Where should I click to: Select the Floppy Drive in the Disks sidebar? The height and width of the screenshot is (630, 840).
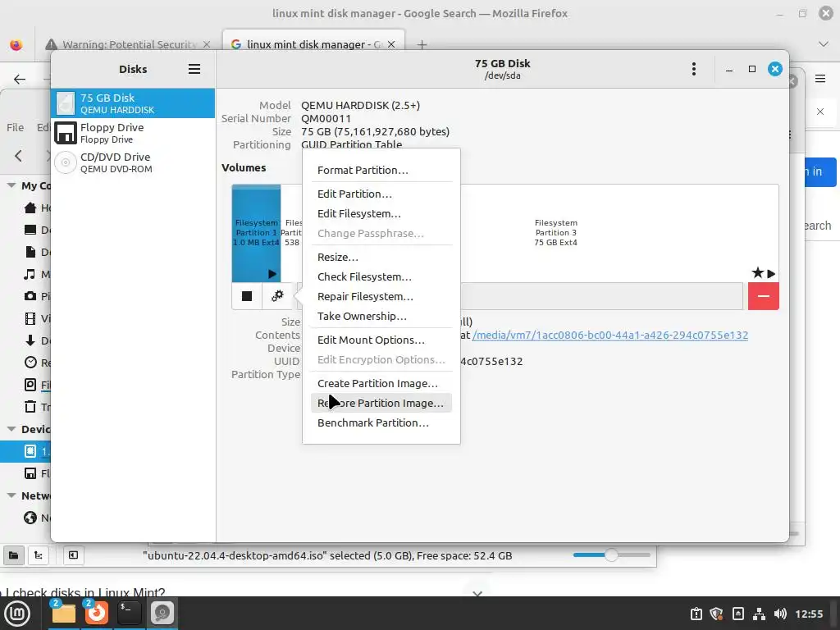pos(133,133)
